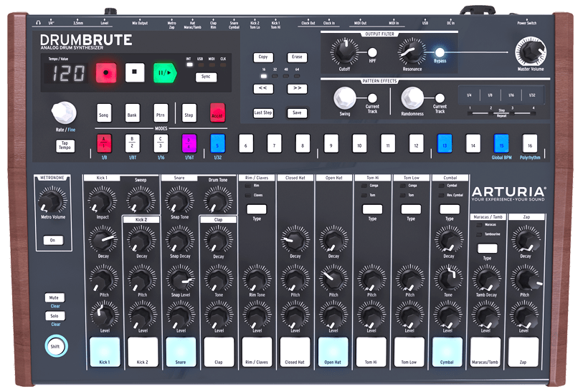
Task: Click the Sync button
Action: coord(206,77)
